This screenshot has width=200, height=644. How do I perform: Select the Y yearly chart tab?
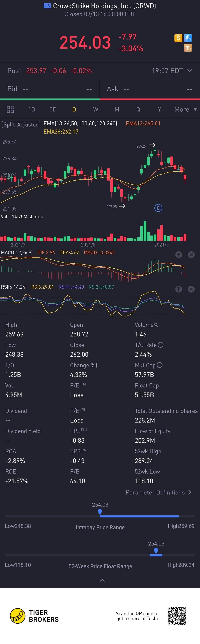click(159, 109)
